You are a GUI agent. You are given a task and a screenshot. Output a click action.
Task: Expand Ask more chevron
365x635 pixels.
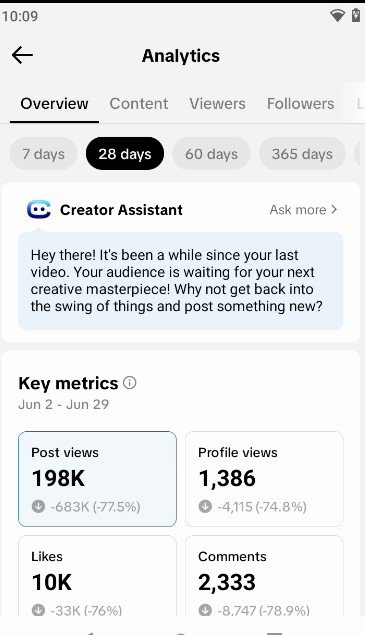point(334,209)
